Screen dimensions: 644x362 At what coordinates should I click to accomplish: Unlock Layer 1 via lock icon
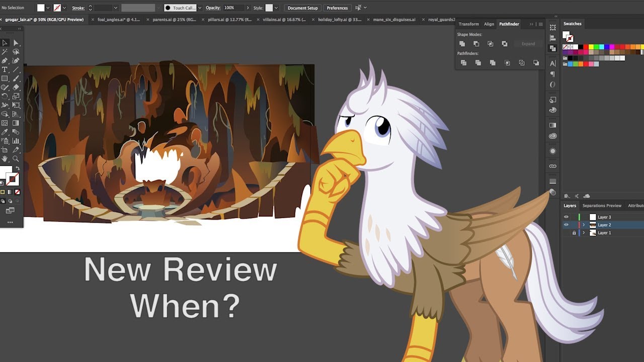coord(574,233)
